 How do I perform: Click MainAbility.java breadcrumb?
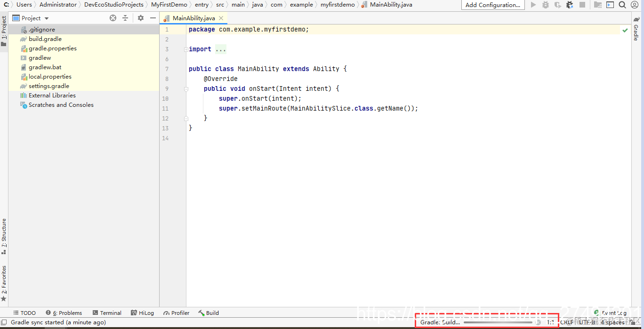point(386,5)
